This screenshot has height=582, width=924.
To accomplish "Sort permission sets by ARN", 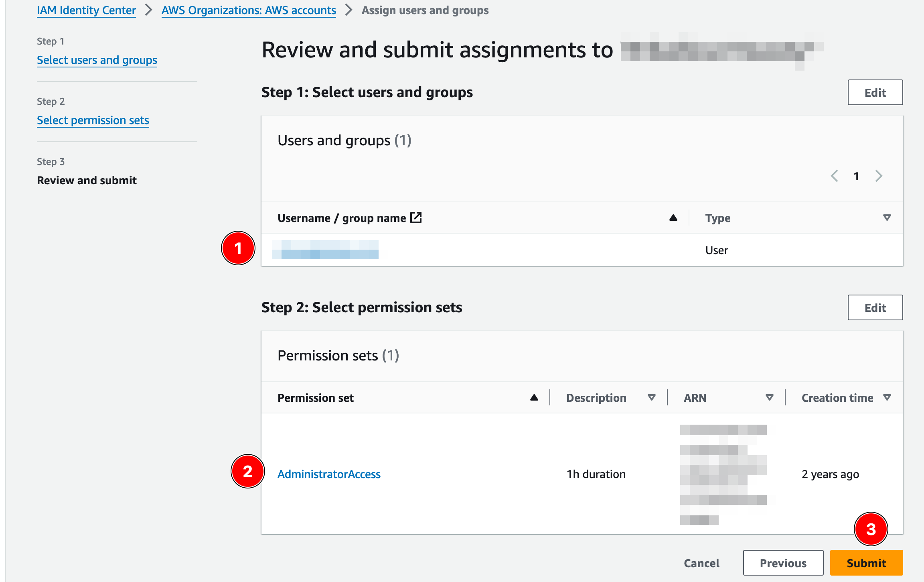I will 769,397.
